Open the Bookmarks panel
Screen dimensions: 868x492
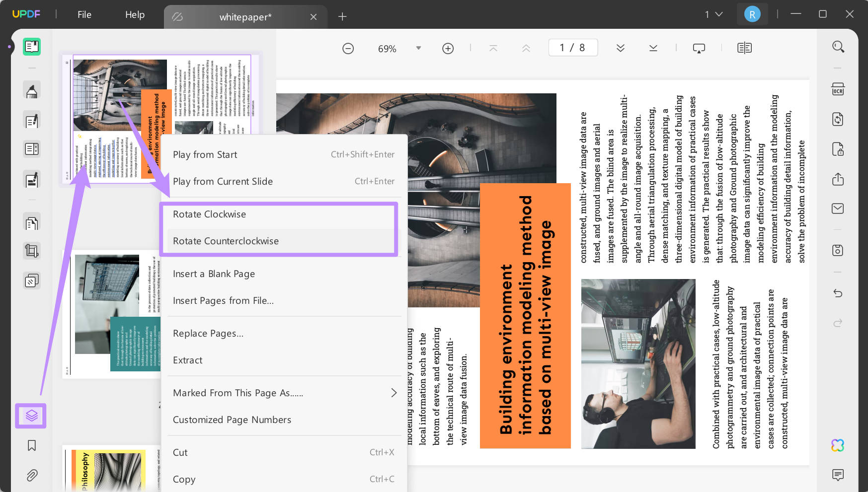[x=31, y=446]
